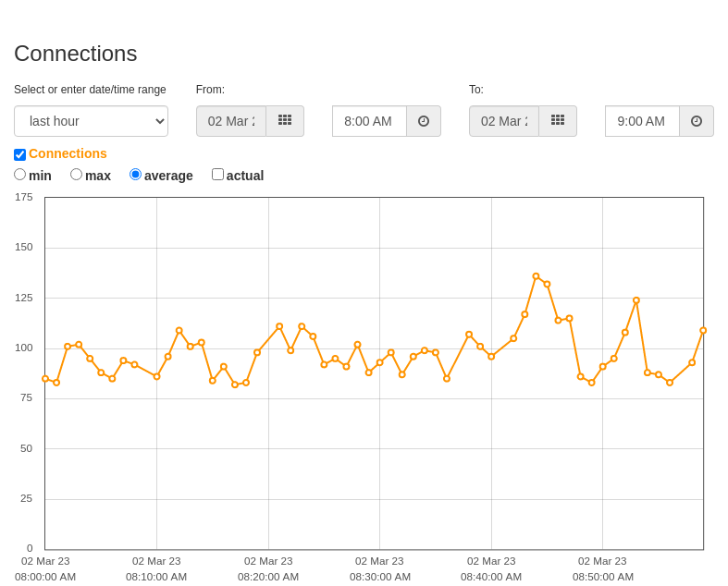The height and width of the screenshot is (586, 728).
Task: Open the From date calendar grid icon
Action: [x=285, y=121]
